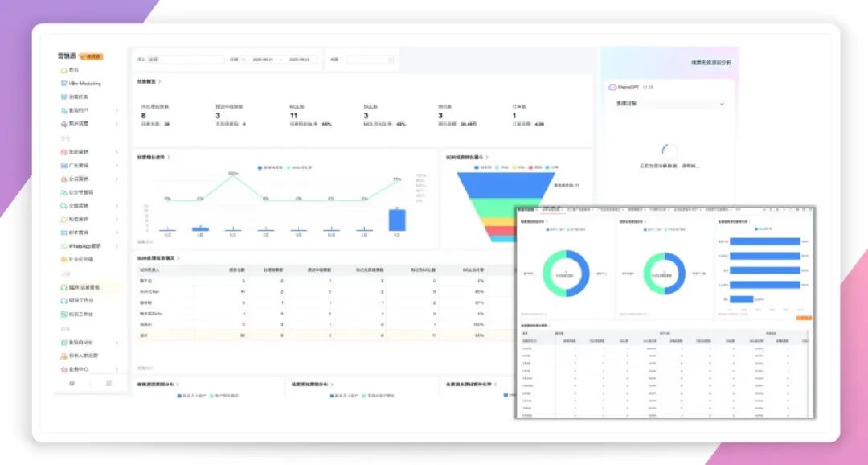Toggle the MQL legend in funnel chart

pyautogui.click(x=498, y=167)
